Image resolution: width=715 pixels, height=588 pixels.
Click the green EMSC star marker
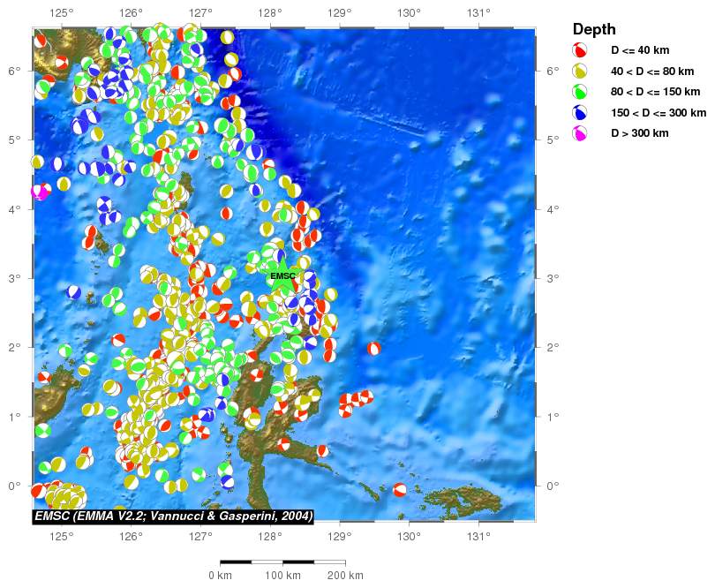[282, 275]
